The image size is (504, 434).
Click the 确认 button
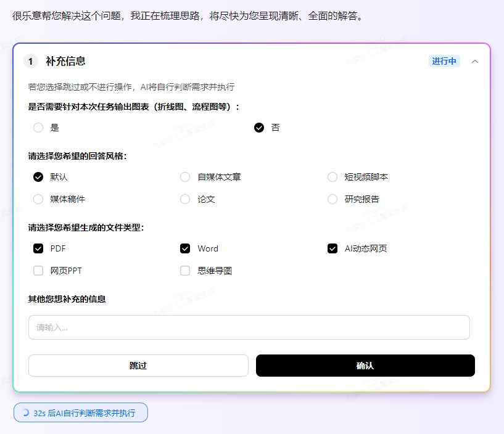coord(365,366)
